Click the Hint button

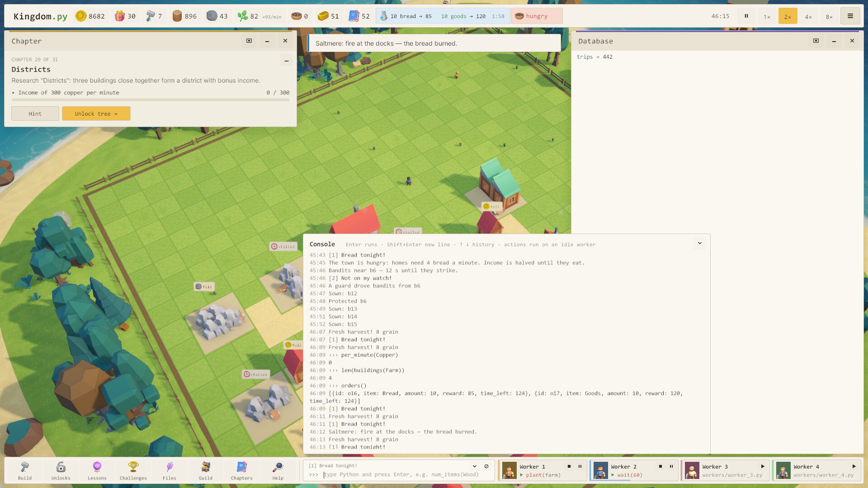click(x=35, y=113)
